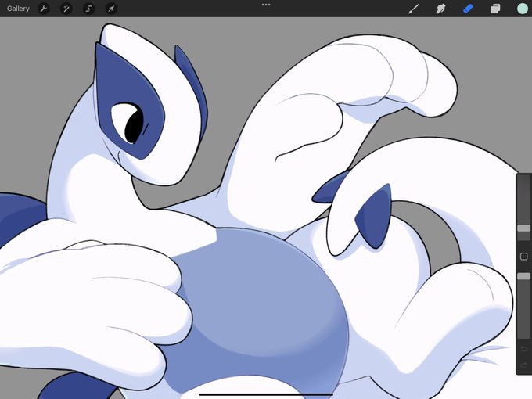Activate the Transform arrow tool

click(x=111, y=9)
